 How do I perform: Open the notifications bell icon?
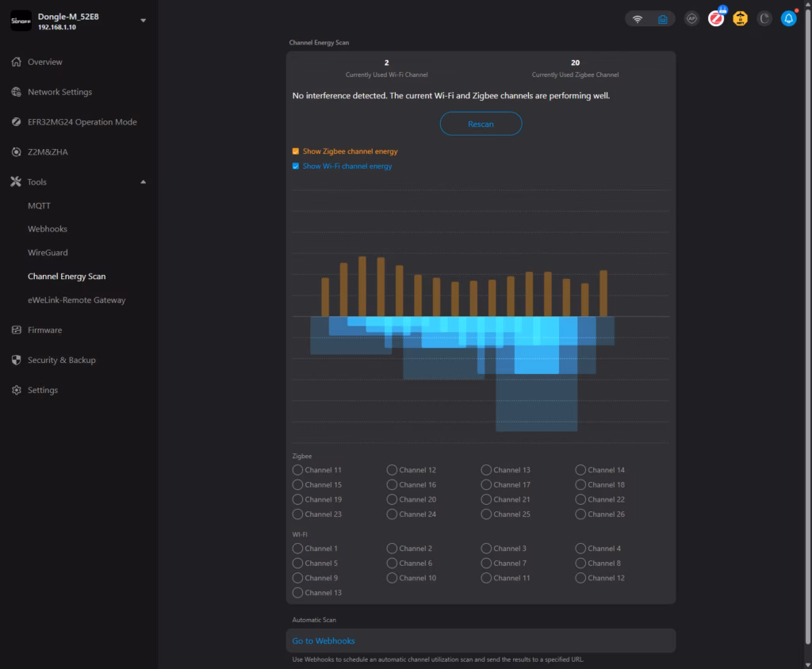(x=788, y=19)
